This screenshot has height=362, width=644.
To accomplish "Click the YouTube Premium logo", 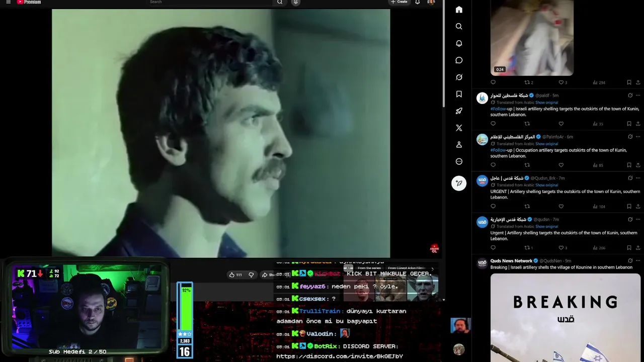I will tap(29, 2).
